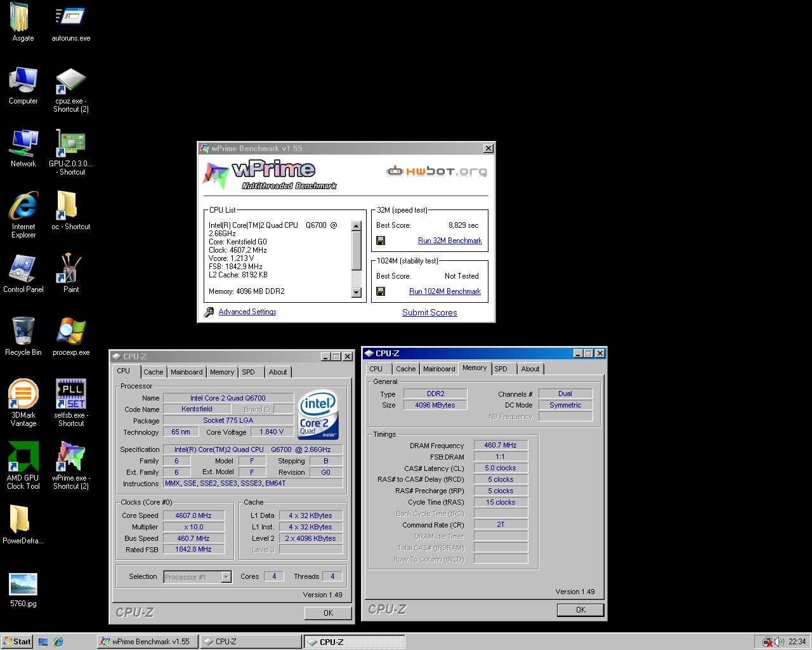Click Show Desktop quick launch icon
The height and width of the screenshot is (650, 812).
43,642
